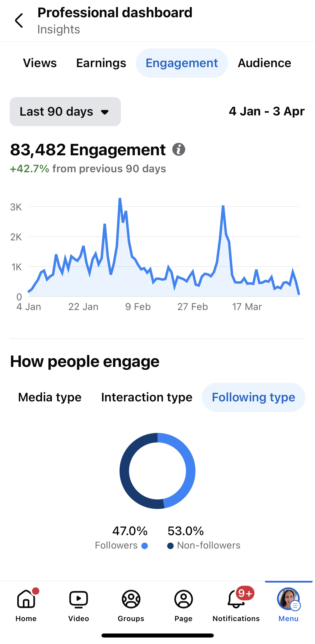Switch to the Views tab
The width and height of the screenshot is (315, 644).
click(x=40, y=63)
